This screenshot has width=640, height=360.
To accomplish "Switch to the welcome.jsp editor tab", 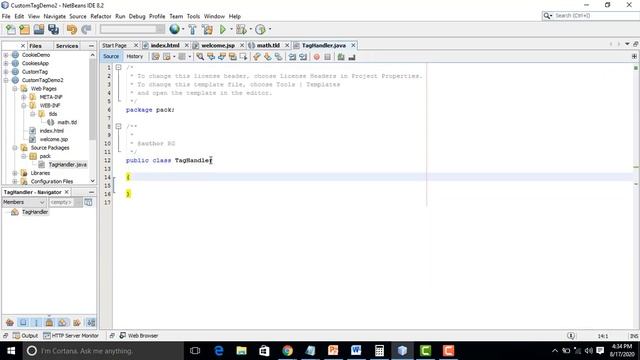I will (218, 45).
